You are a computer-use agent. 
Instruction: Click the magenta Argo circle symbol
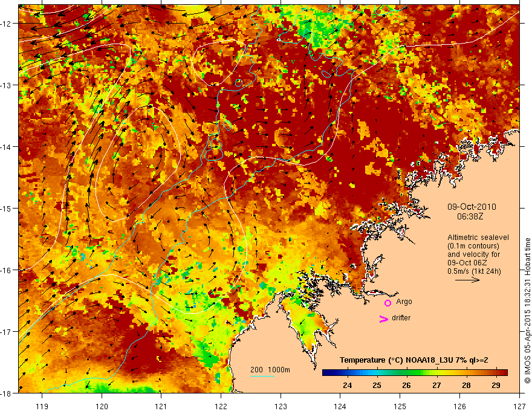[x=388, y=303]
